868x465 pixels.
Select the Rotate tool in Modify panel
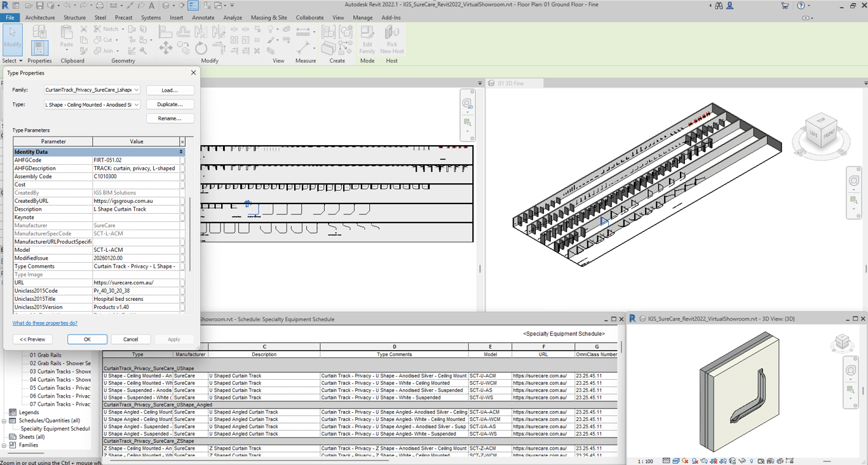(201, 48)
